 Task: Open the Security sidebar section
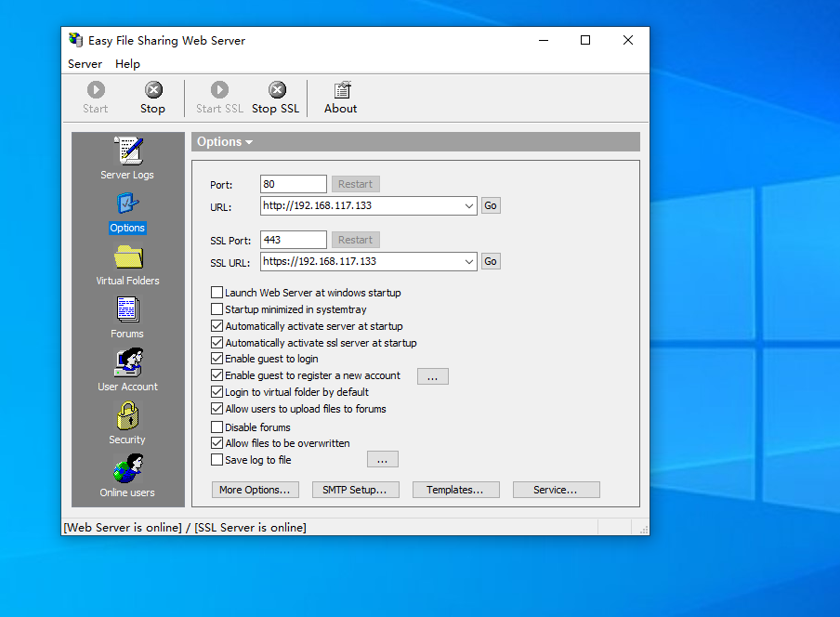click(127, 423)
